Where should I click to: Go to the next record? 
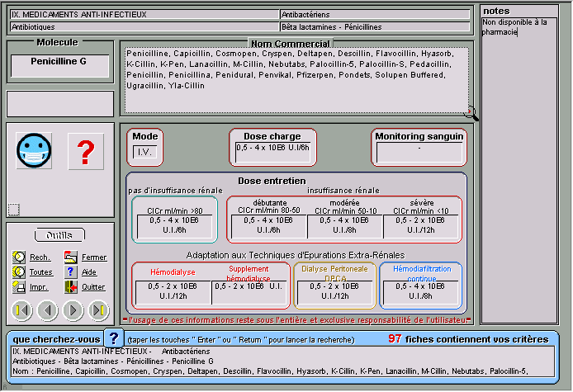pos(73,310)
